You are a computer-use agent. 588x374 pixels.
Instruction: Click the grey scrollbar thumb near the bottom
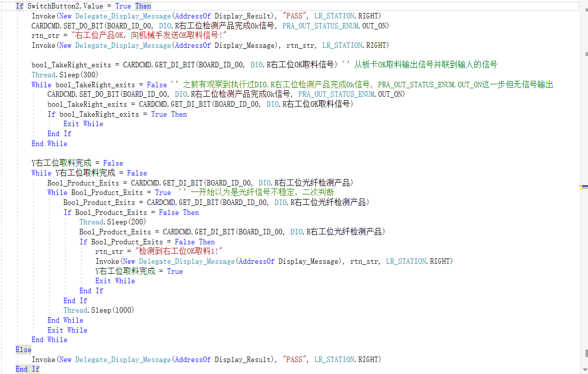tap(587, 354)
